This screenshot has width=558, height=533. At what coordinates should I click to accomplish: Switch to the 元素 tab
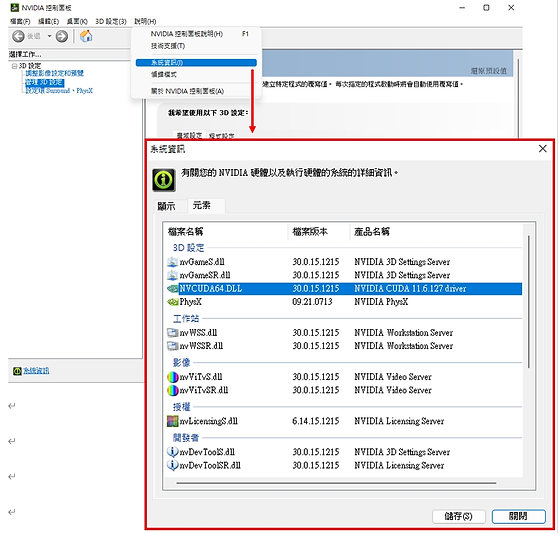point(206,205)
